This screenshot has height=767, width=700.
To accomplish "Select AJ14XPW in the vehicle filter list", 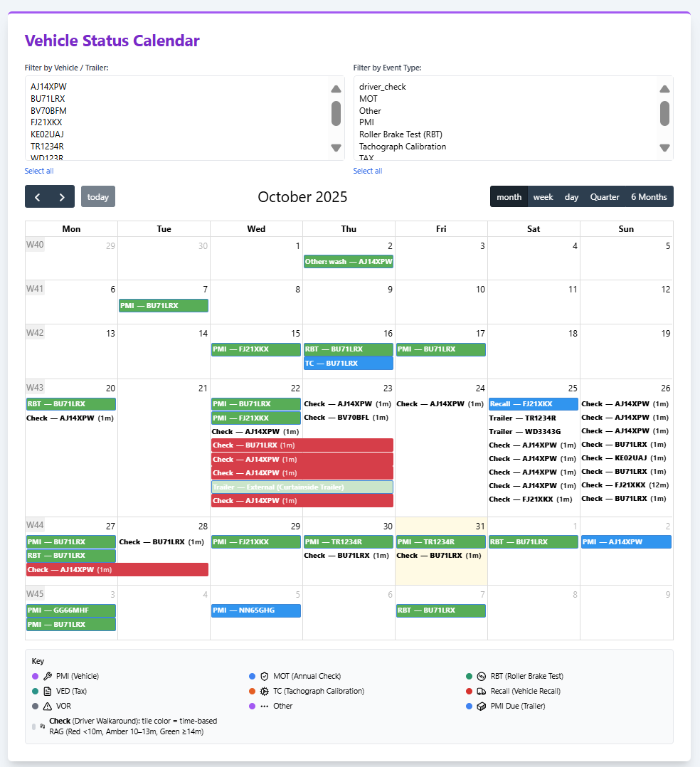I will click(x=48, y=87).
